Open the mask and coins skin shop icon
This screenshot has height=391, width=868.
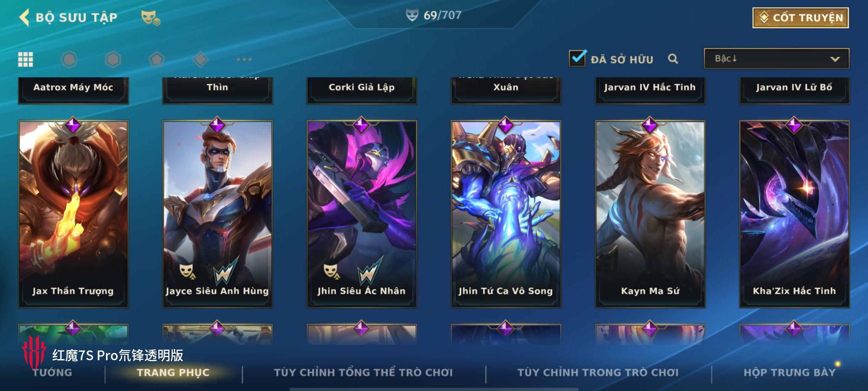(150, 18)
